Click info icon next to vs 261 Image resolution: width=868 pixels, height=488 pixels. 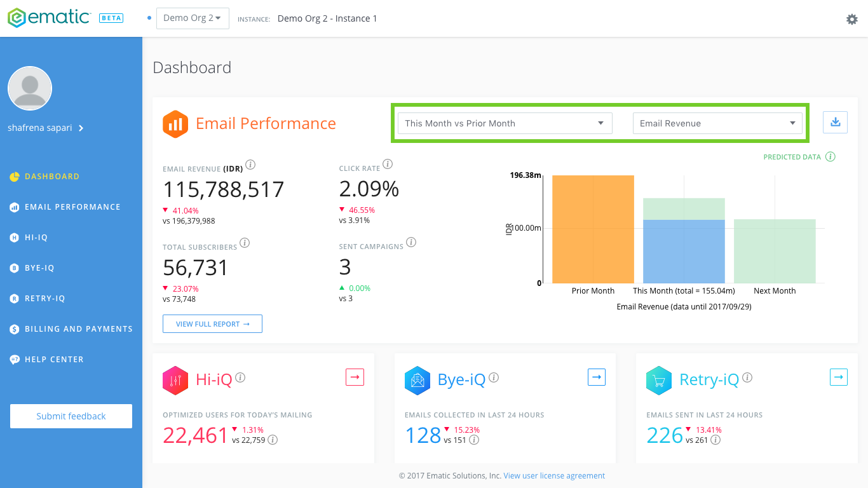(x=715, y=440)
